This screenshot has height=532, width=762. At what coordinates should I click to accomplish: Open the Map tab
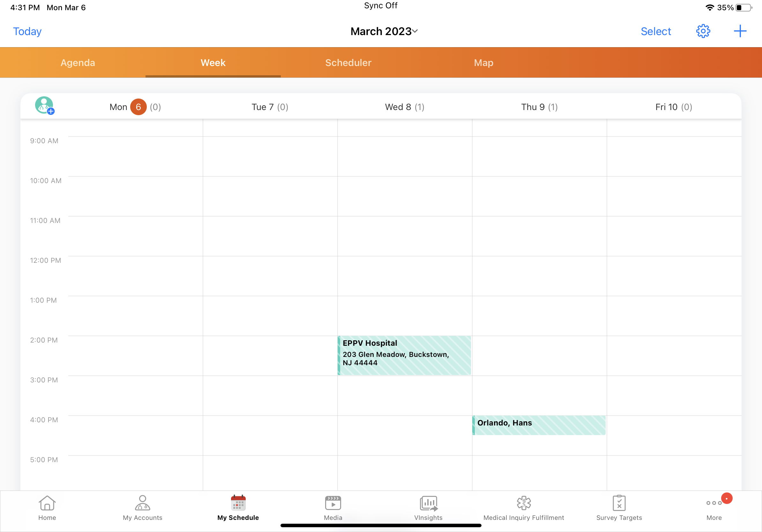[483, 63]
